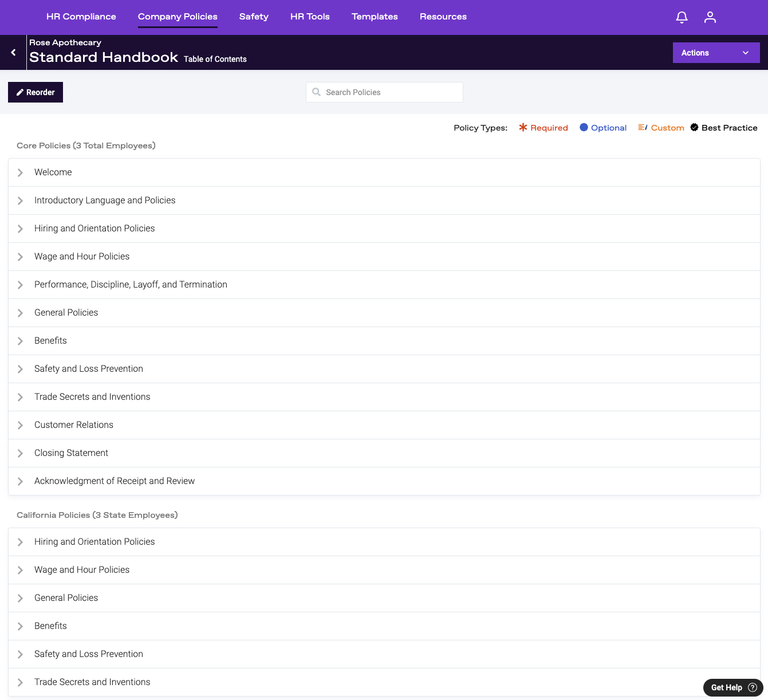Open the notifications bell icon
The width and height of the screenshot is (768, 700).
(682, 17)
